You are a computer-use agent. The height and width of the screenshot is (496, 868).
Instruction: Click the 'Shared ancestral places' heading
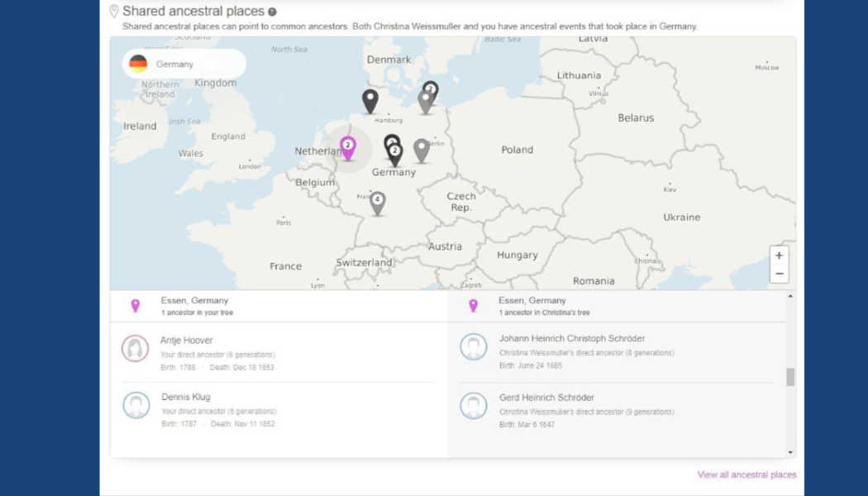click(x=193, y=11)
